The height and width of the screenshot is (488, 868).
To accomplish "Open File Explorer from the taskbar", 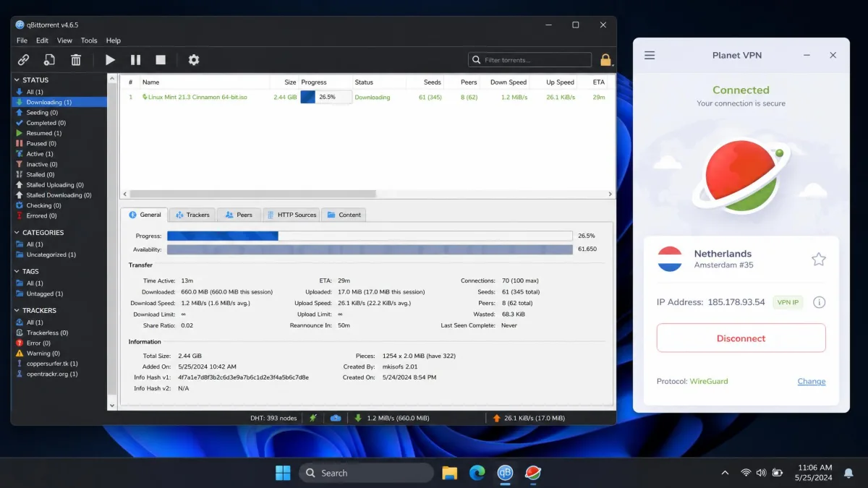I will (x=449, y=473).
